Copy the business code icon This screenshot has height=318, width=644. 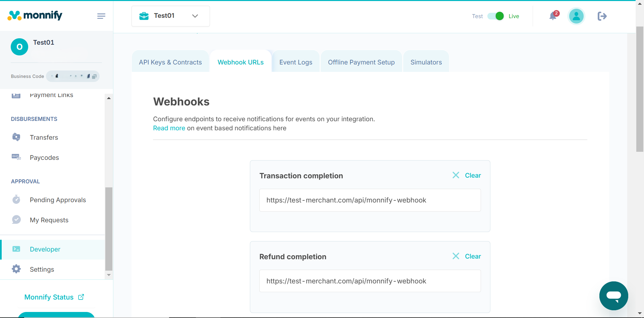(94, 77)
